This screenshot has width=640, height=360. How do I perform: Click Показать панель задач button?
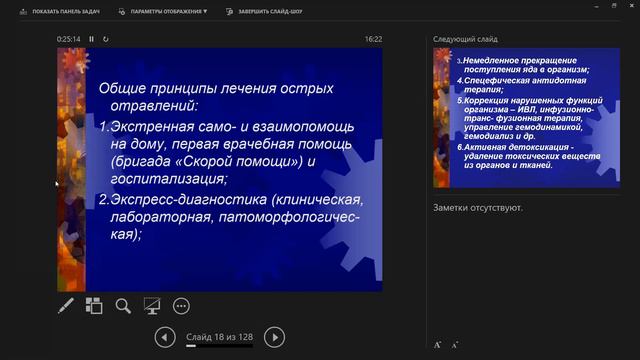point(60,11)
